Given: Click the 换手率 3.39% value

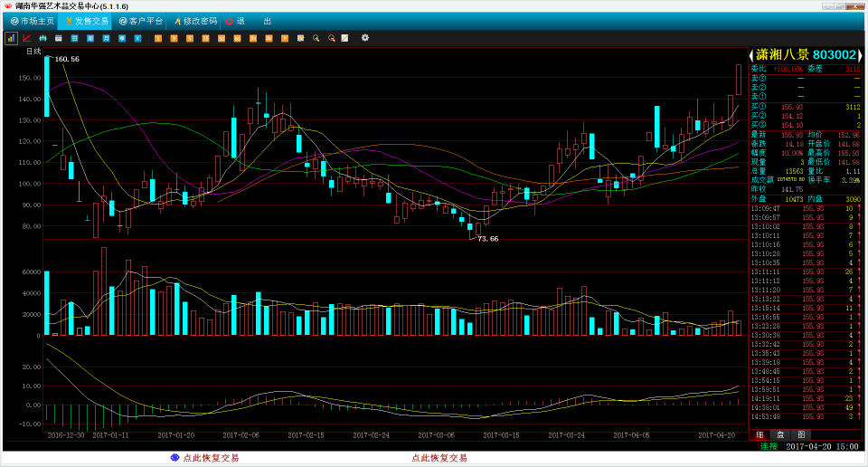Looking at the screenshot, I should (850, 180).
